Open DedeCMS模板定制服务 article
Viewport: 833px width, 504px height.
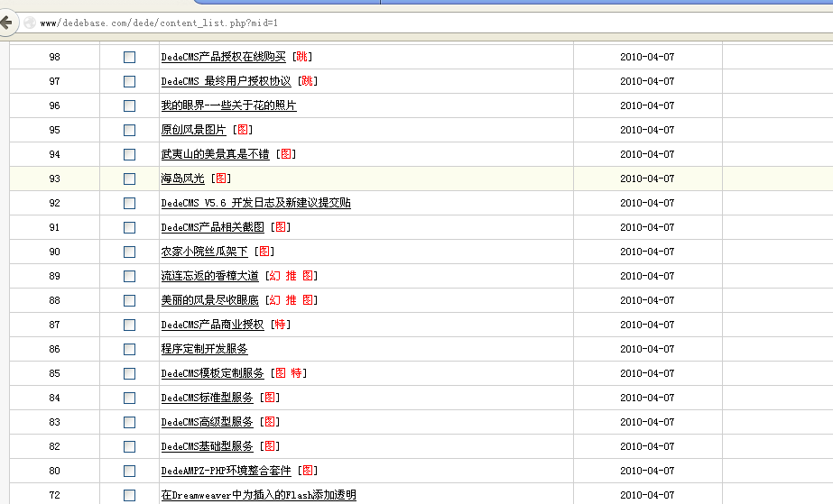tap(212, 373)
